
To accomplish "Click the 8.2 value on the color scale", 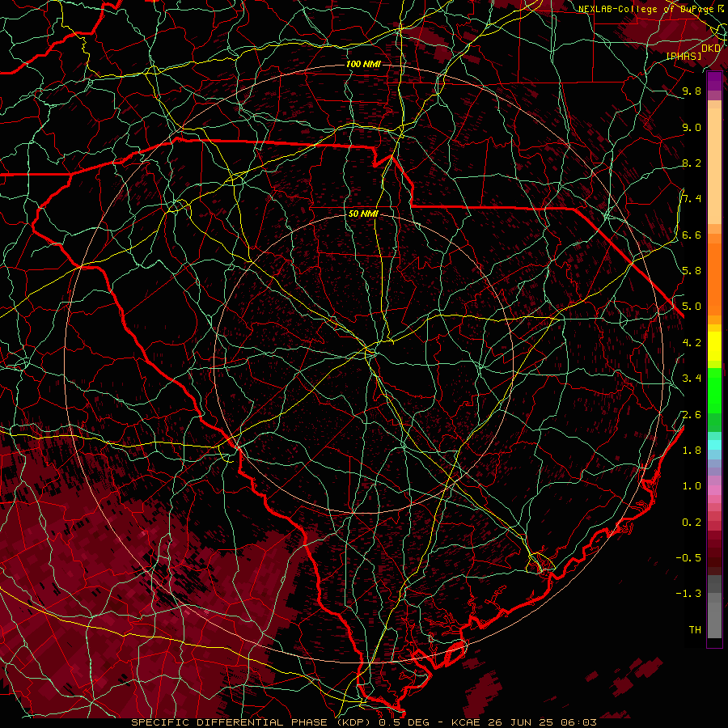I will click(692, 163).
